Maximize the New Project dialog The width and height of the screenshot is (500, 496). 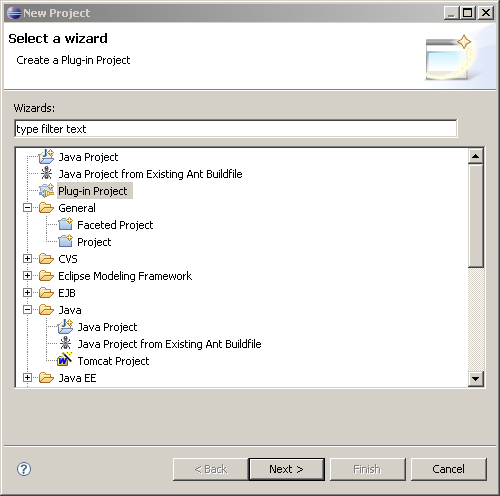468,13
